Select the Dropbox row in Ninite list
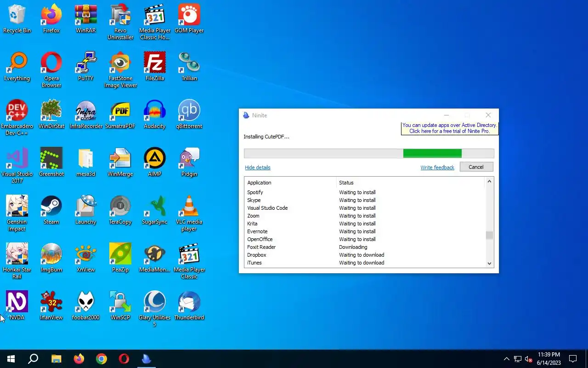This screenshot has height=368, width=588. click(x=365, y=255)
